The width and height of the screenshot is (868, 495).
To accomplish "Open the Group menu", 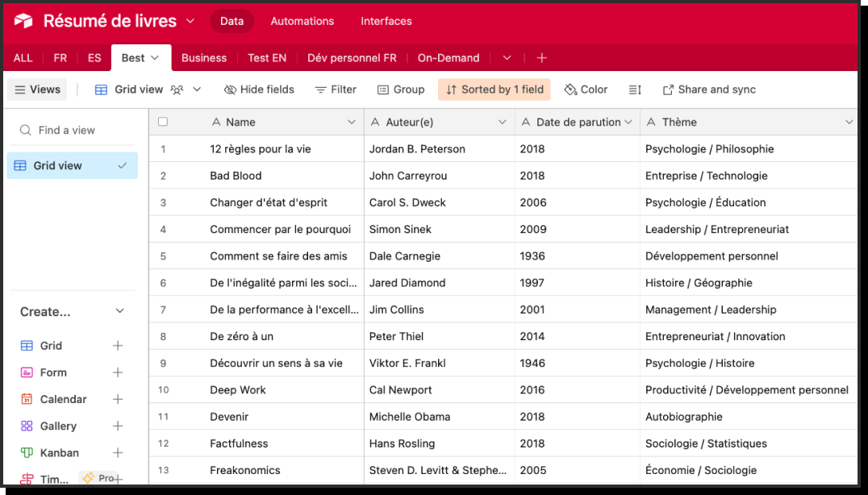I will point(401,89).
